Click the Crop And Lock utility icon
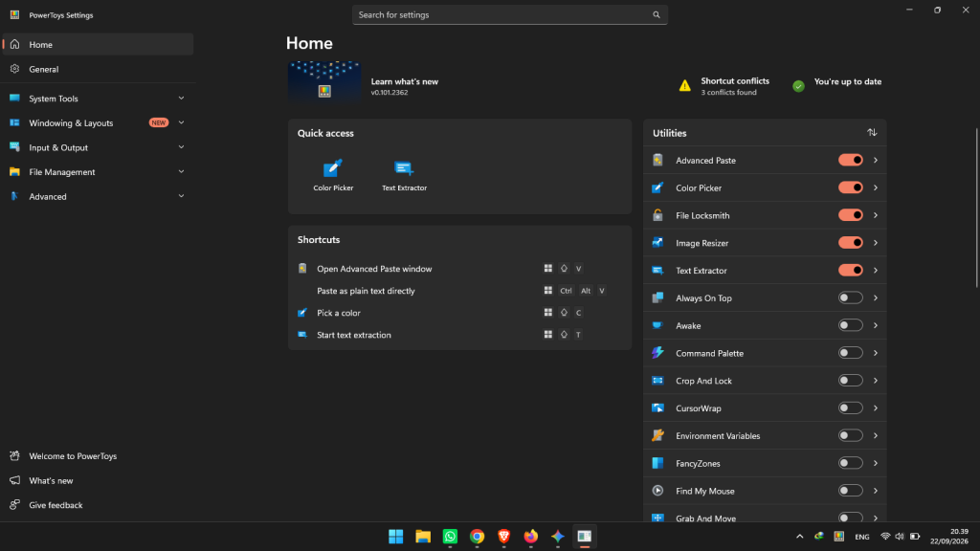The height and width of the screenshot is (551, 980). 657,381
